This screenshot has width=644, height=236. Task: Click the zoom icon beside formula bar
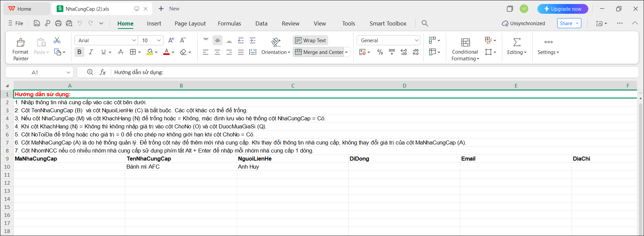click(90, 72)
